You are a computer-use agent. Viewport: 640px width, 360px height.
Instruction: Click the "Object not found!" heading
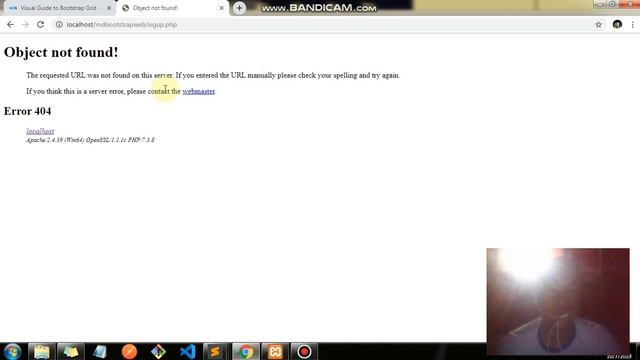61,52
